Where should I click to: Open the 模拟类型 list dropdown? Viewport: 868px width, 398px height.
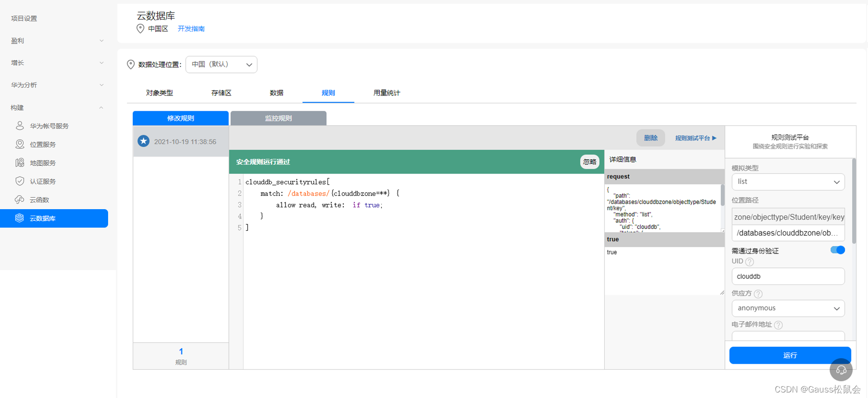tap(788, 182)
